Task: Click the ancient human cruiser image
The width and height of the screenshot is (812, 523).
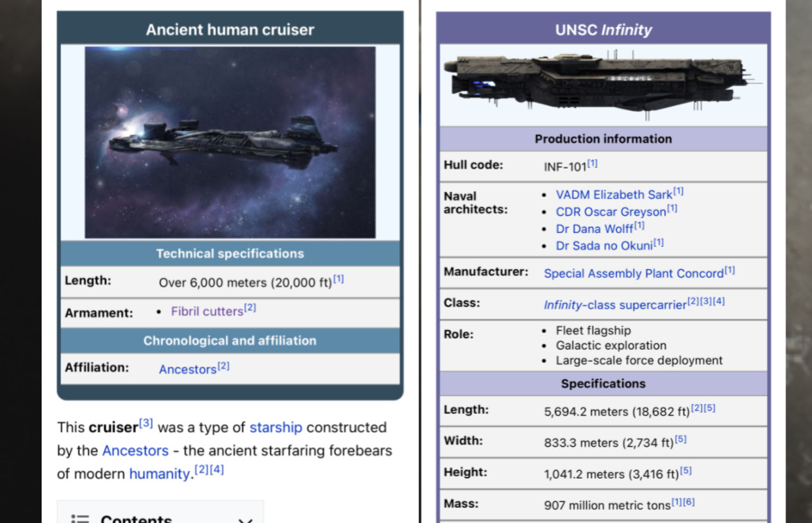Action: click(x=230, y=142)
